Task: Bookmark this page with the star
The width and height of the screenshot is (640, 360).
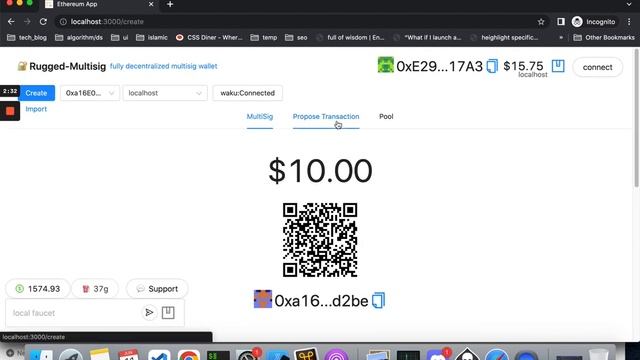Action: 541,22
